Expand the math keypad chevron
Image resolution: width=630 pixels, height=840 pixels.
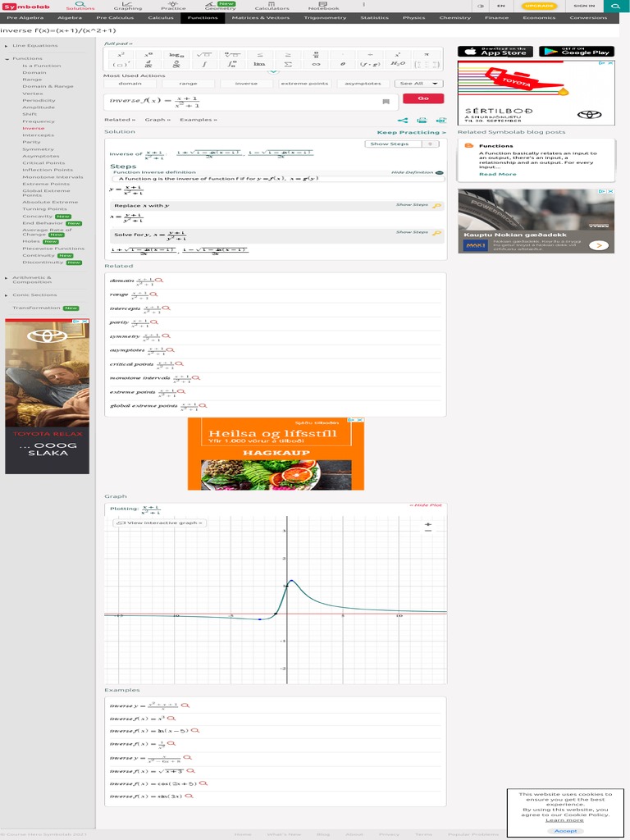click(x=273, y=72)
